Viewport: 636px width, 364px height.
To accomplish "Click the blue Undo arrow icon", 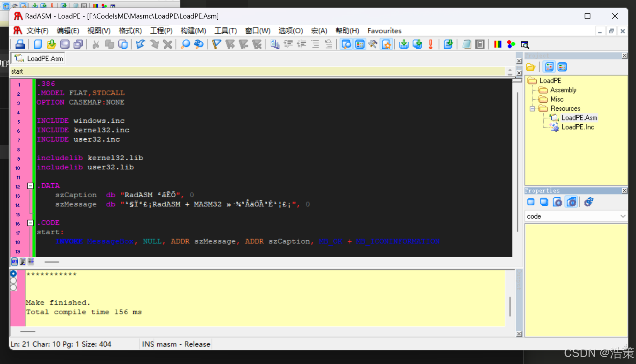I will pos(141,44).
